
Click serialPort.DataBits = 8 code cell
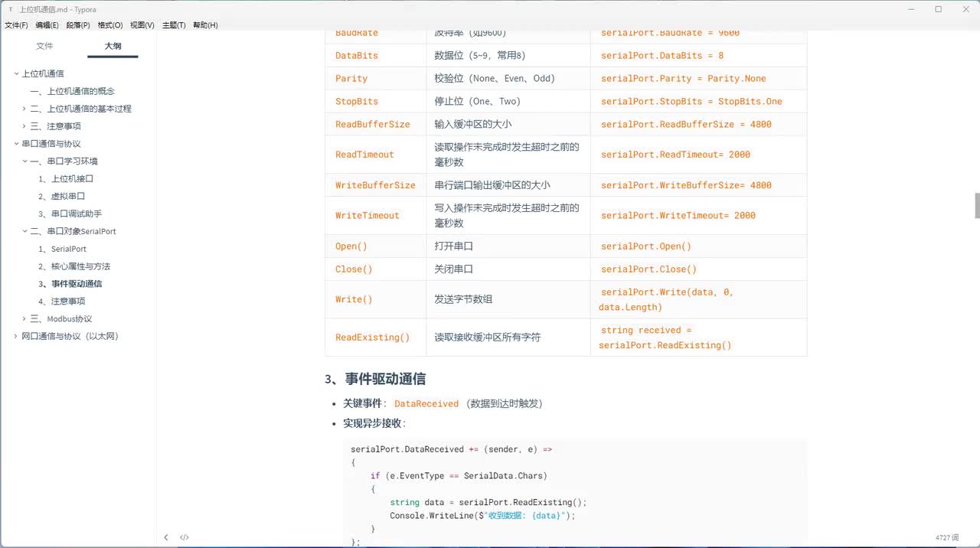(x=698, y=56)
